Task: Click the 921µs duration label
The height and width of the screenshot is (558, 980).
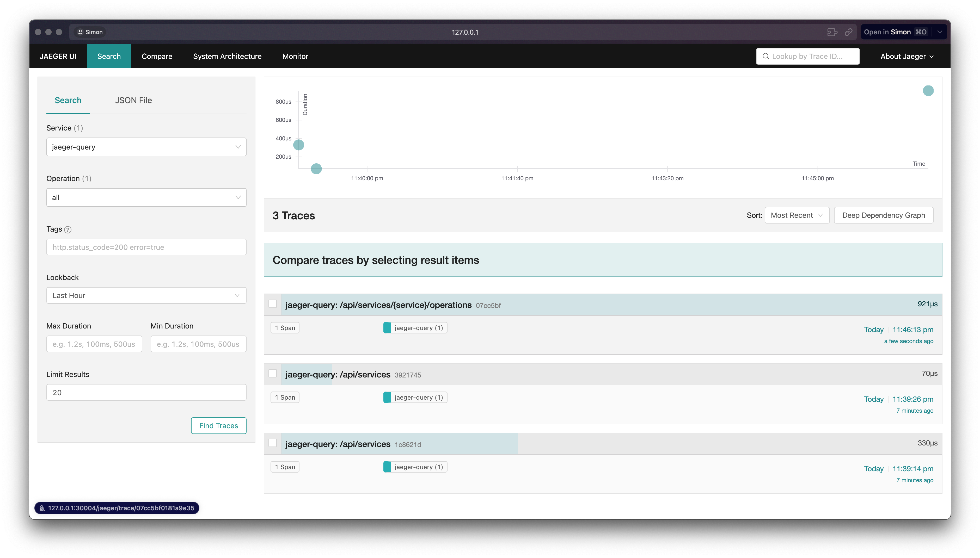Action: click(927, 304)
